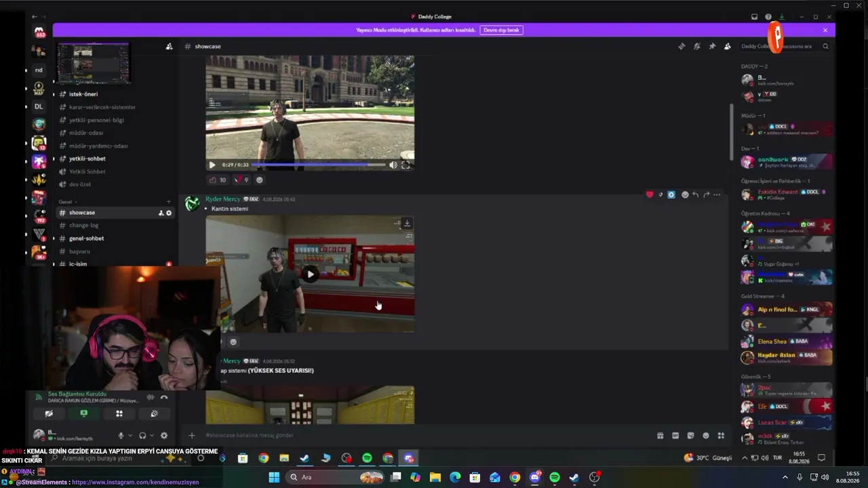The image size is (868, 488).
Task: Add reaction below the Kantin sistemi video
Action: tap(233, 342)
